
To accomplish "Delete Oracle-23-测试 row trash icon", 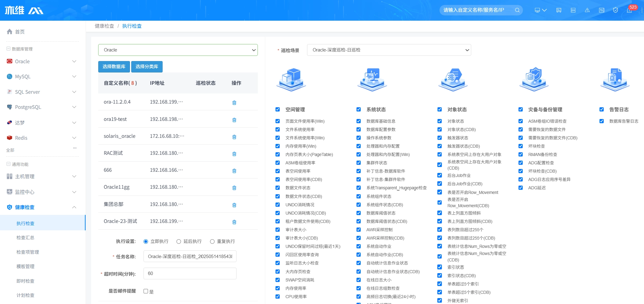I will (x=234, y=222).
